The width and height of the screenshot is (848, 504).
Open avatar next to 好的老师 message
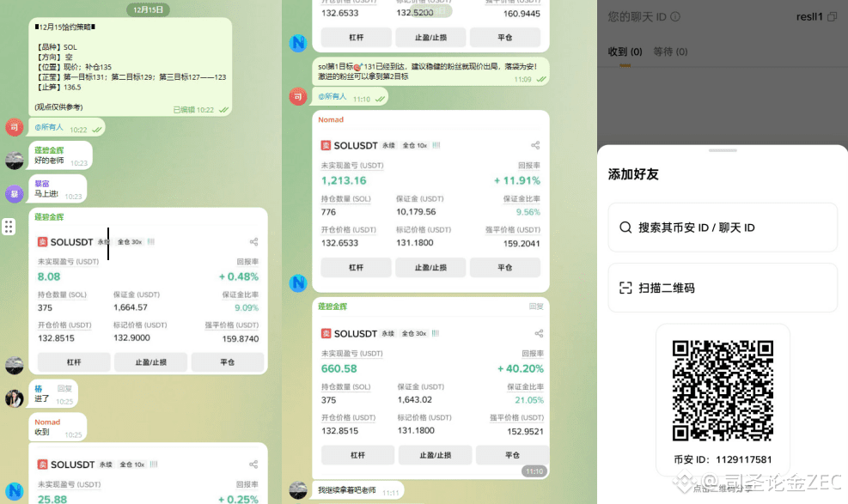[15, 160]
